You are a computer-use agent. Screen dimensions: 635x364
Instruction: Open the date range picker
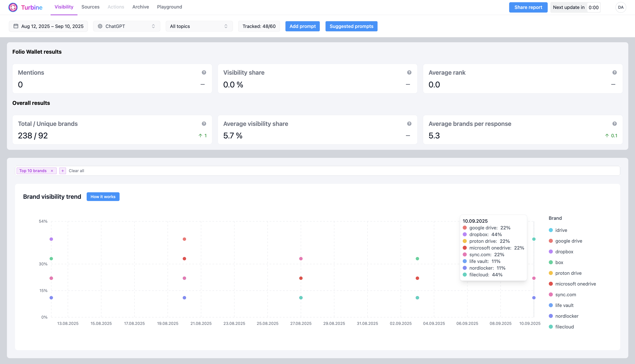48,26
